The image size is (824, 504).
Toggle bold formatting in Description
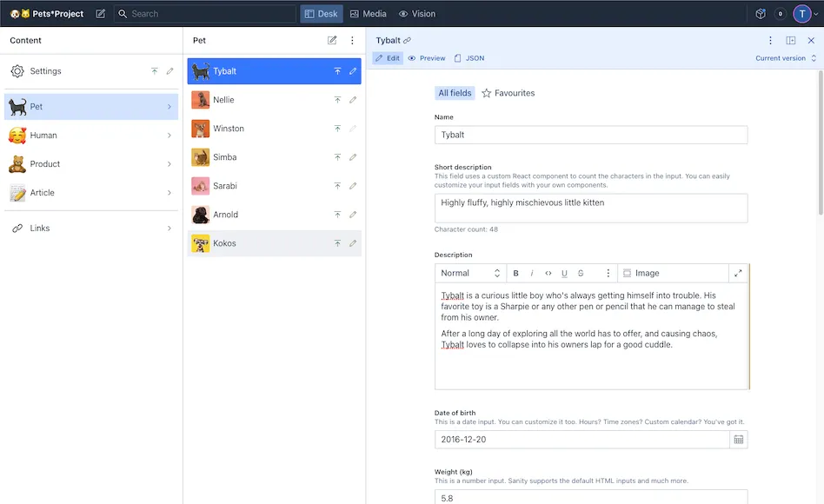pyautogui.click(x=515, y=273)
